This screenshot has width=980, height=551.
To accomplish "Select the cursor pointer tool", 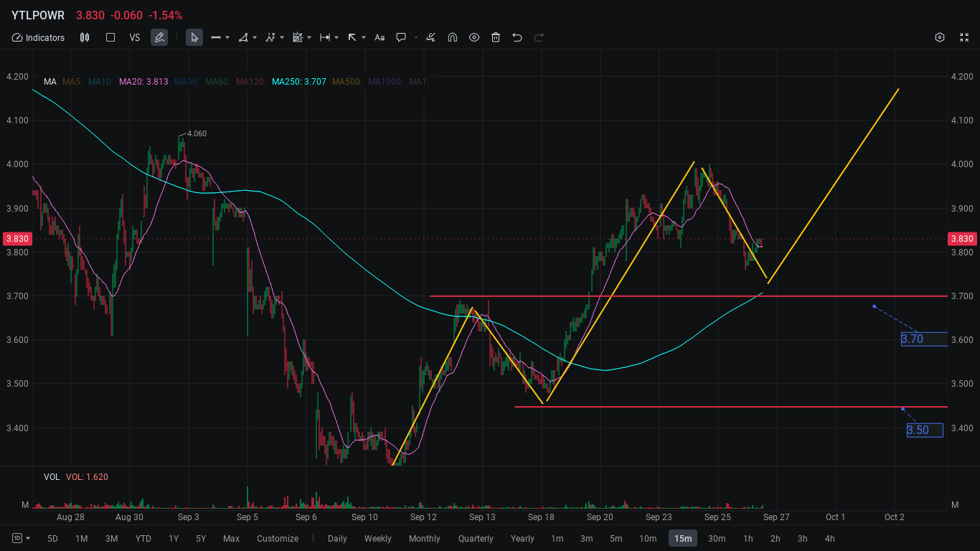I will [x=194, y=37].
